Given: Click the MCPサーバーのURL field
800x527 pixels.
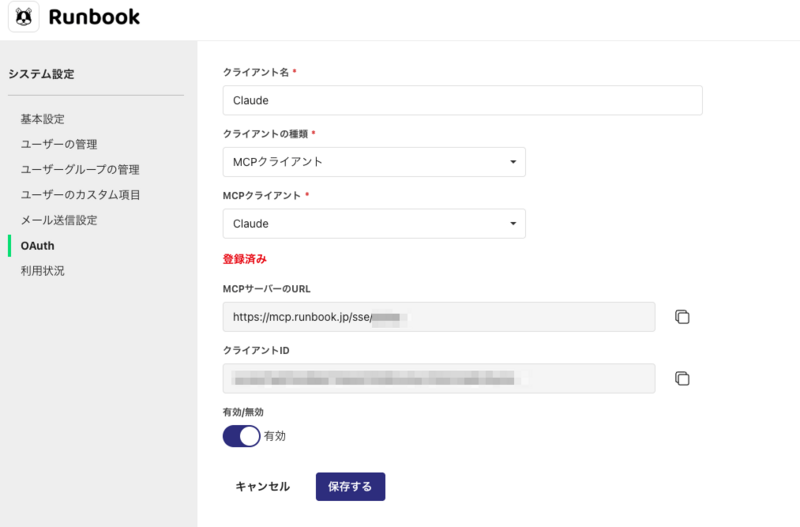Looking at the screenshot, I should click(x=438, y=317).
